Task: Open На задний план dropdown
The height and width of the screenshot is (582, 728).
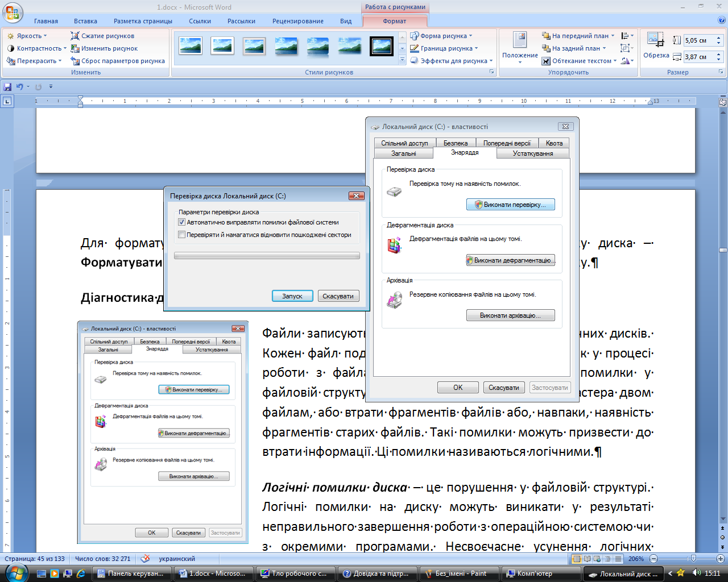Action: [574, 48]
